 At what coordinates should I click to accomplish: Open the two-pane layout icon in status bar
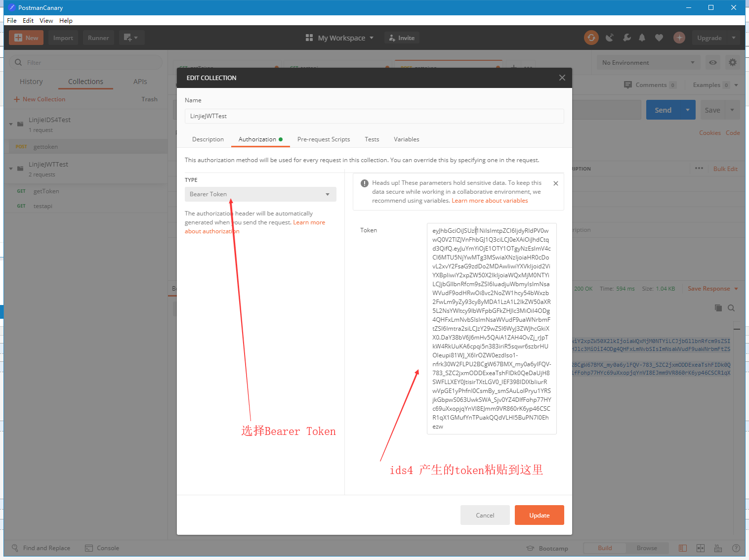[700, 548]
